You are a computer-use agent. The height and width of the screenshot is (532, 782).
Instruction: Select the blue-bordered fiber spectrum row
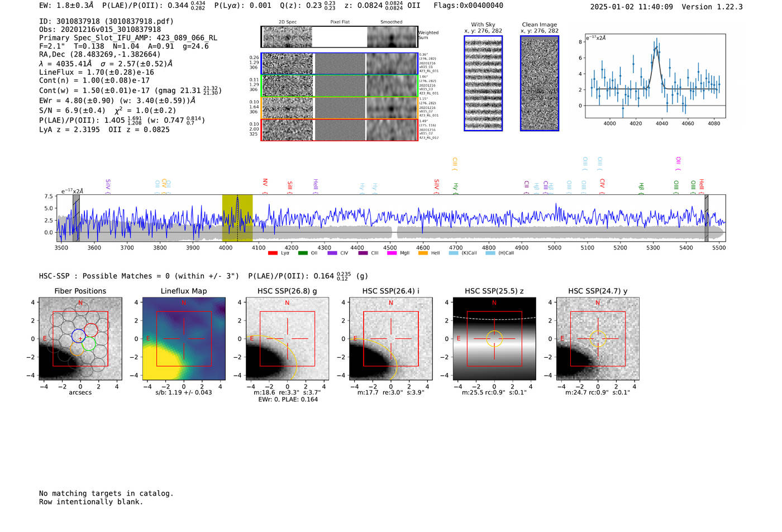(x=340, y=64)
